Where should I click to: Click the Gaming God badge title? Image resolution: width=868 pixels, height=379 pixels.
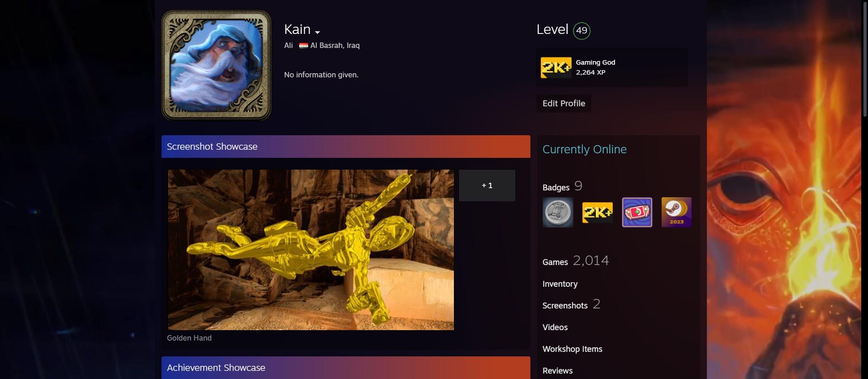click(596, 62)
